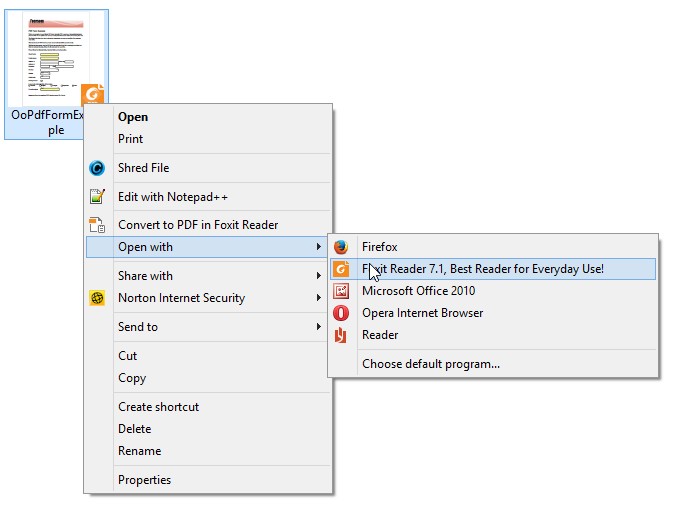This screenshot has width=677, height=506.
Task: Click the Foxit Reader orange icon in submenu
Action: pos(341,269)
